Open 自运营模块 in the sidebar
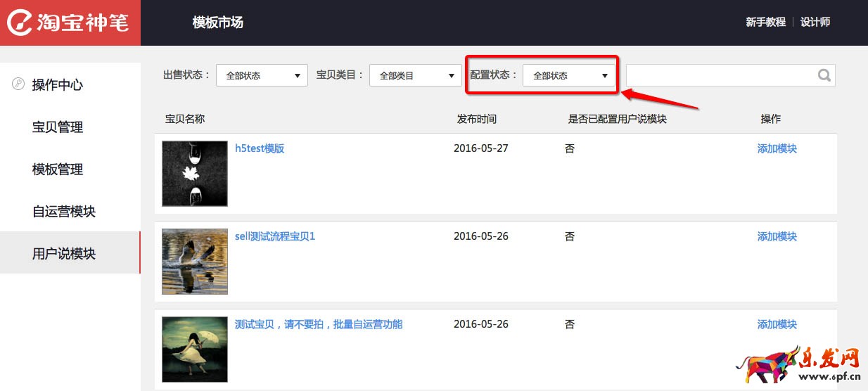 click(x=64, y=212)
